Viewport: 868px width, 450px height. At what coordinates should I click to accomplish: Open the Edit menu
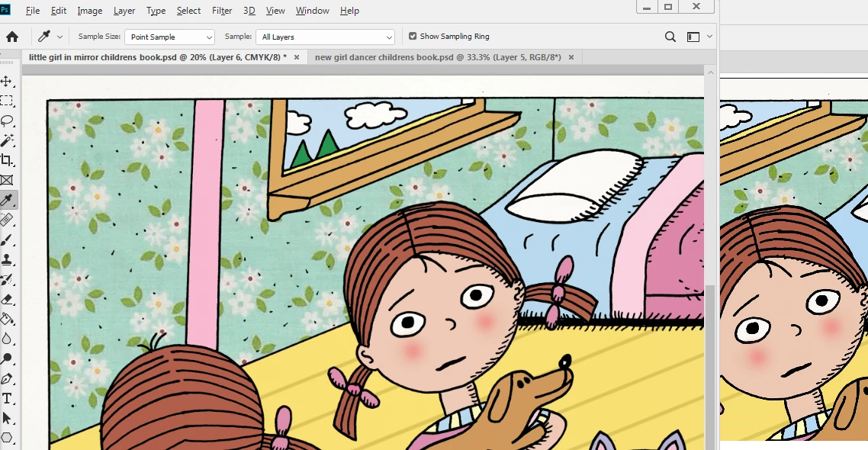coord(58,11)
